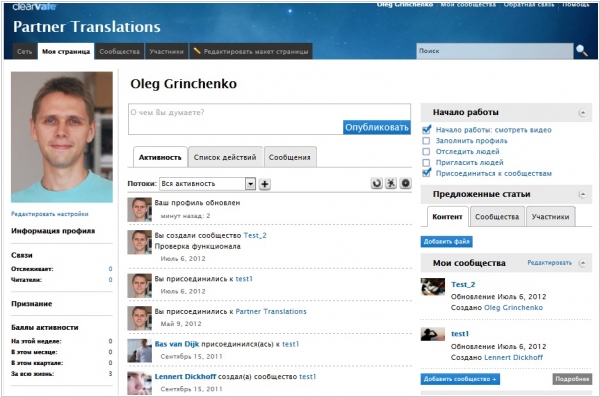Click the stream filter icon beside refresh
600x397 pixels.
click(391, 183)
